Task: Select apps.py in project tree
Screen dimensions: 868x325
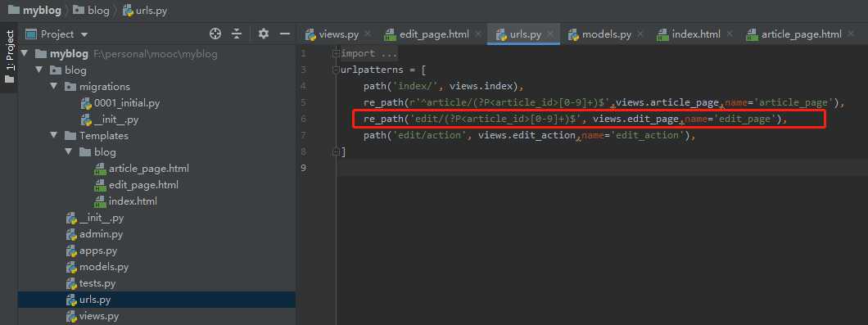Action: click(92, 251)
